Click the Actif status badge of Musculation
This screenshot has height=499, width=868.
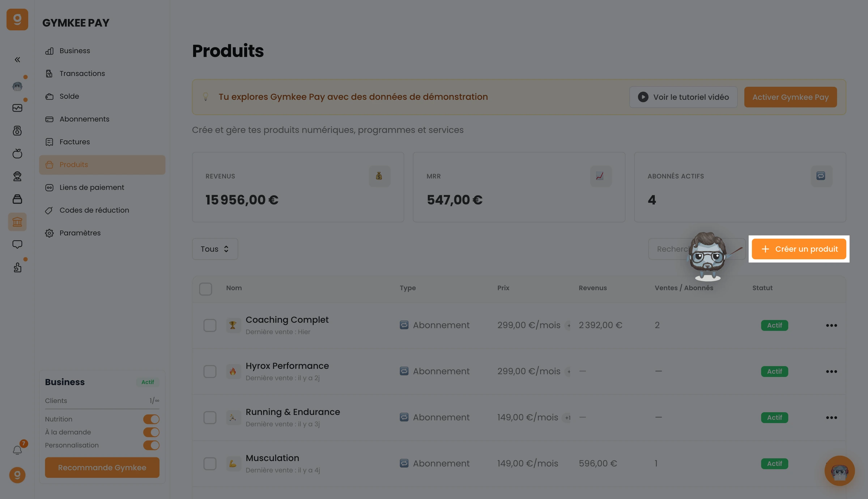tap(774, 464)
